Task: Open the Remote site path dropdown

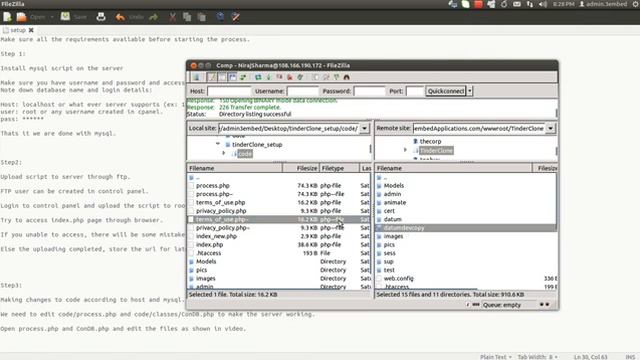Action: (x=550, y=128)
